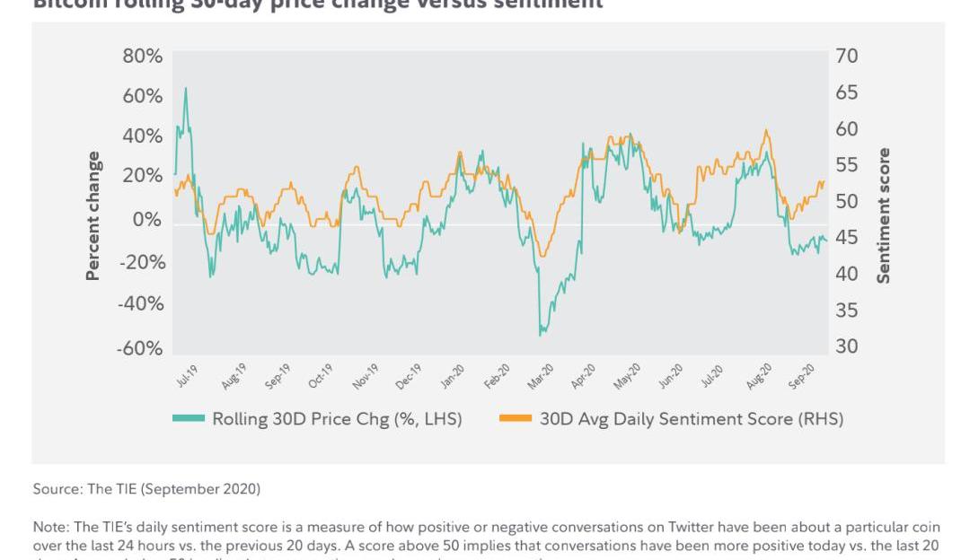Screen dimensions: 970x560
Task: Click the Jan-20 x-axis date label
Action: coord(453,377)
